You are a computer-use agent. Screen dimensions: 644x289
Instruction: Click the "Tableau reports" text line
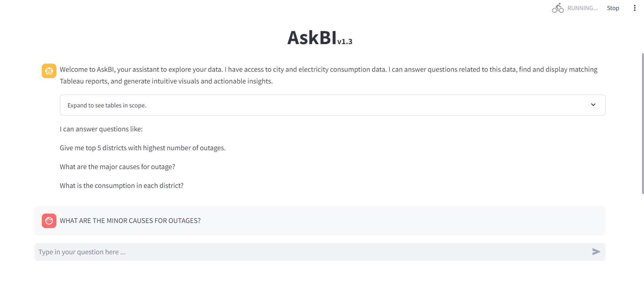click(166, 81)
